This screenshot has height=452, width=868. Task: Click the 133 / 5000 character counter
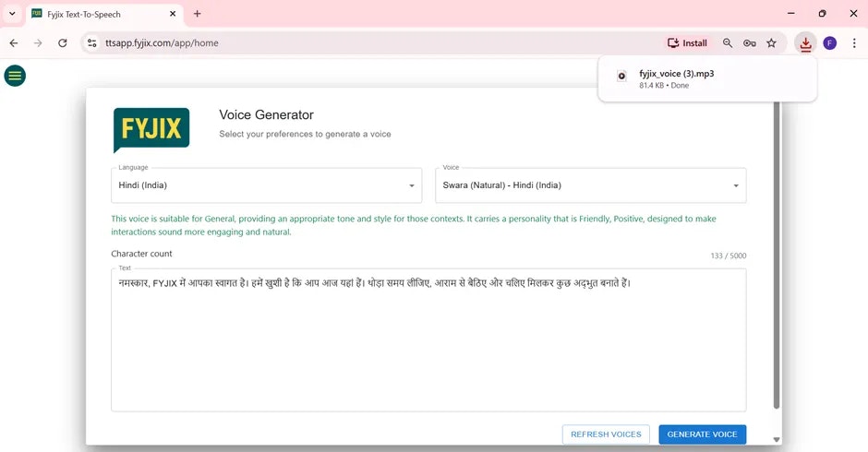click(728, 256)
